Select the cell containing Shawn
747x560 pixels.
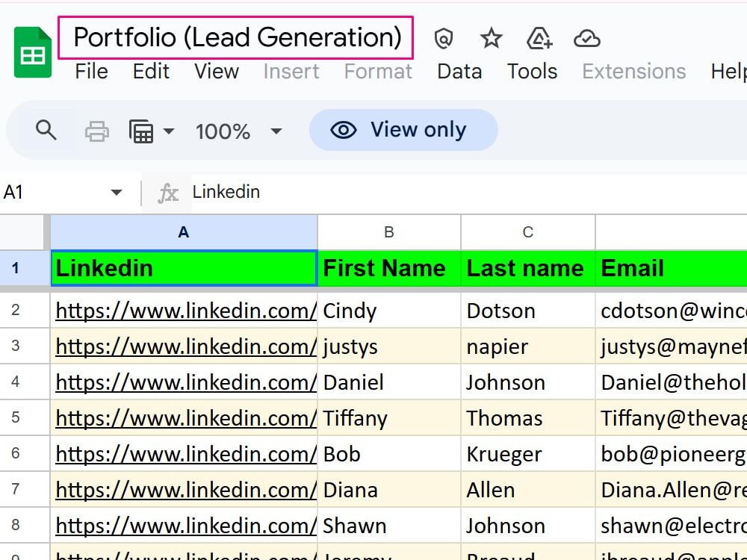[x=389, y=525]
